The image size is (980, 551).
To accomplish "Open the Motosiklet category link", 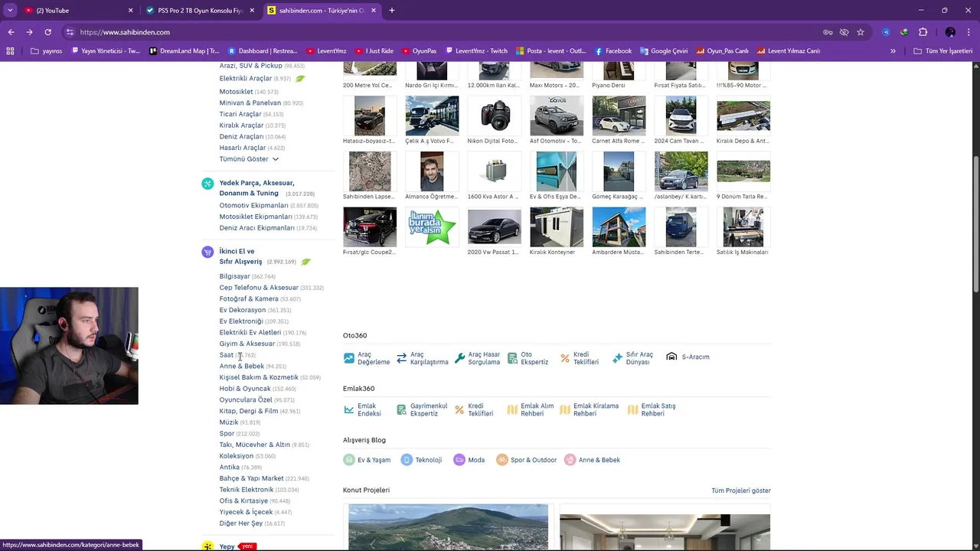I will point(236,92).
